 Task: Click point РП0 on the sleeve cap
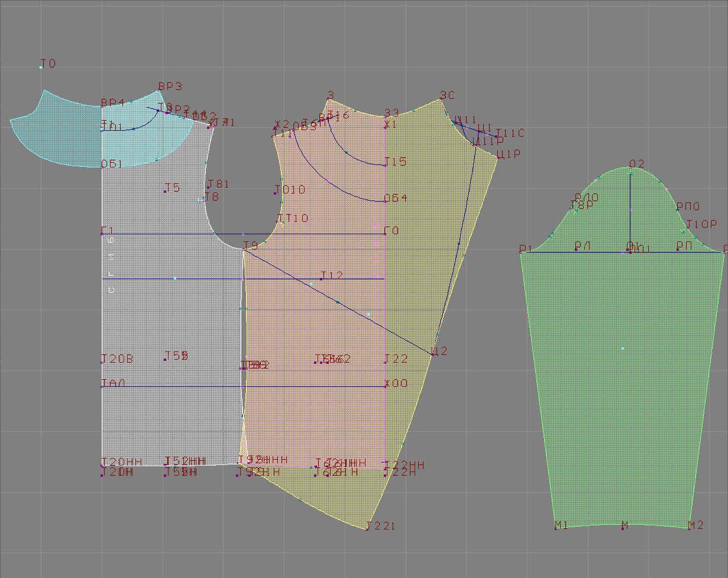coord(677,209)
